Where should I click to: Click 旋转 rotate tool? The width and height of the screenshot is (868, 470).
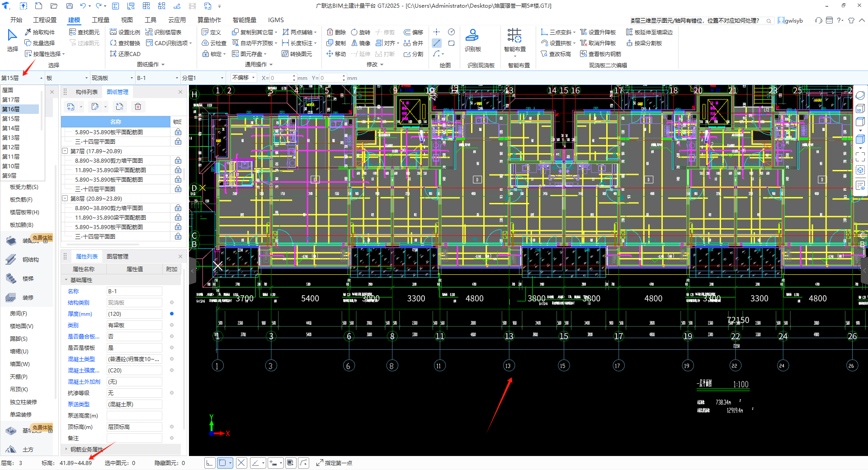coord(361,32)
